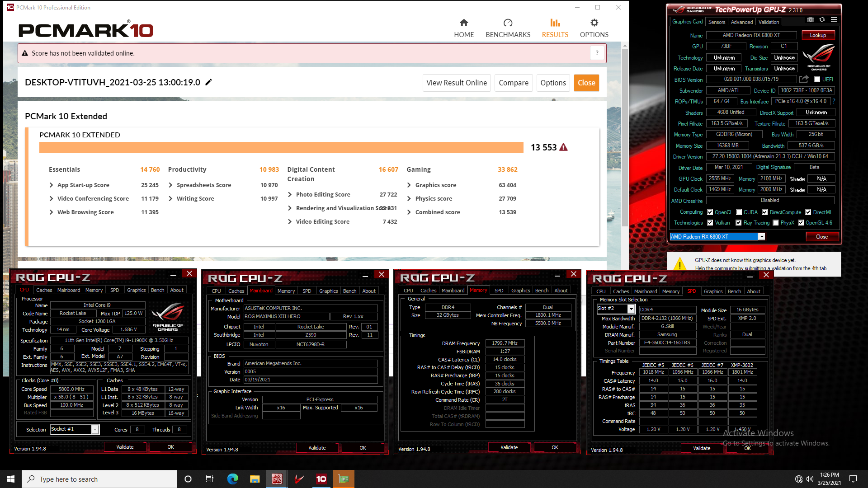Switch to GPU-Z Advanced tab

(742, 22)
